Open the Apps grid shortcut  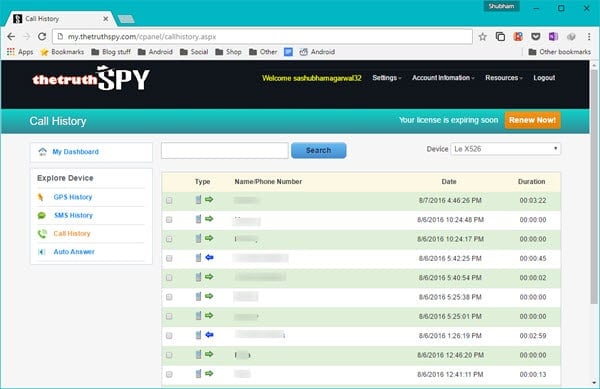[x=20, y=52]
